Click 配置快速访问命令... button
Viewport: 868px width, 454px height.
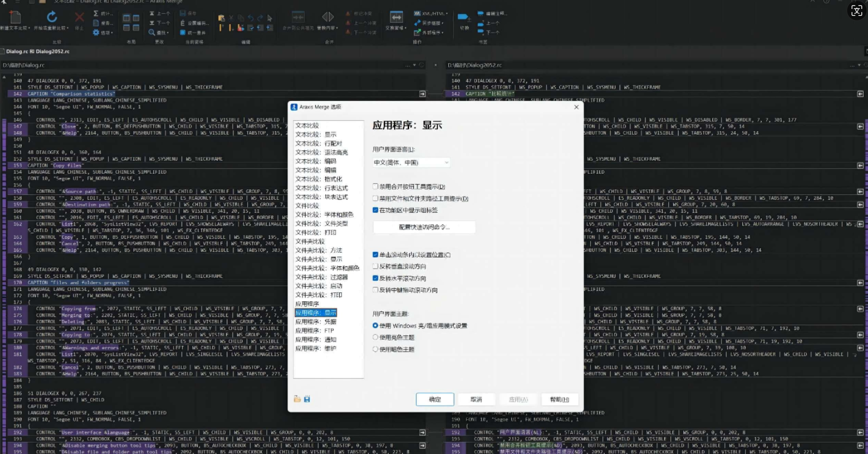pos(424,227)
